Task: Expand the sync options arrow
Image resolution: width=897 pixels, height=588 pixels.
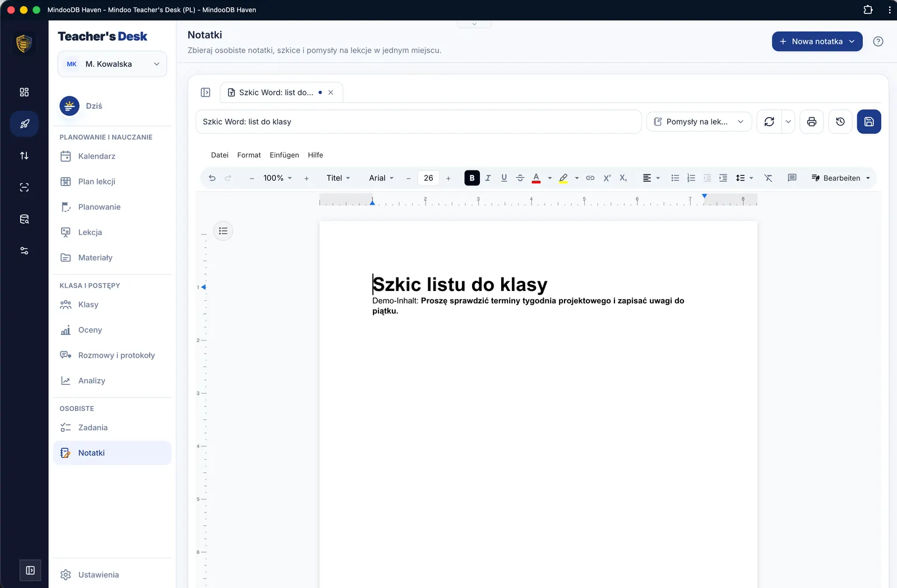Action: (x=788, y=122)
